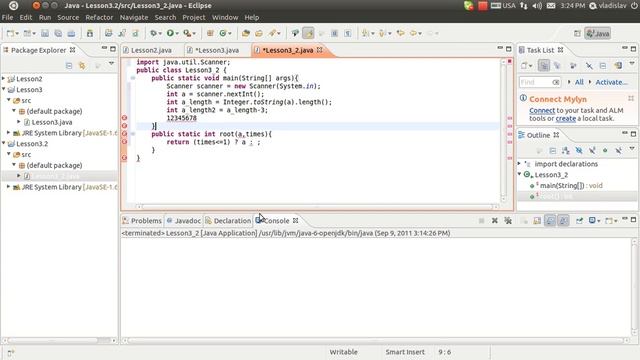The image size is (640, 360).
Task: Open the File menu
Action: 7,18
